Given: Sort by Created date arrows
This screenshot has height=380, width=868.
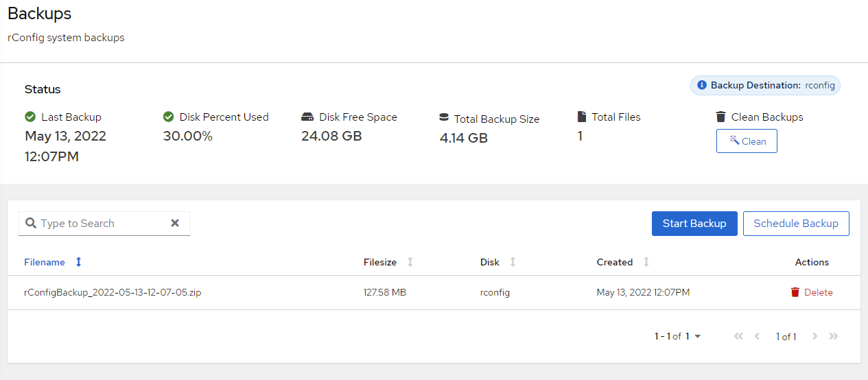Looking at the screenshot, I should [x=646, y=262].
